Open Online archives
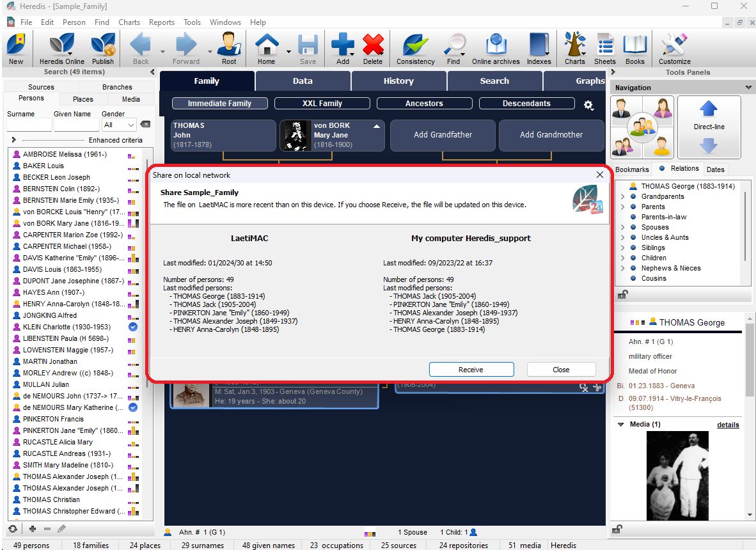Screen dimensions: 756x550 (496, 49)
